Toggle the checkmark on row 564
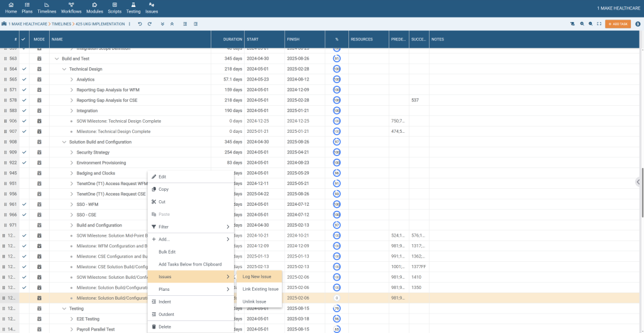The height and width of the screenshot is (333, 644). click(x=24, y=69)
